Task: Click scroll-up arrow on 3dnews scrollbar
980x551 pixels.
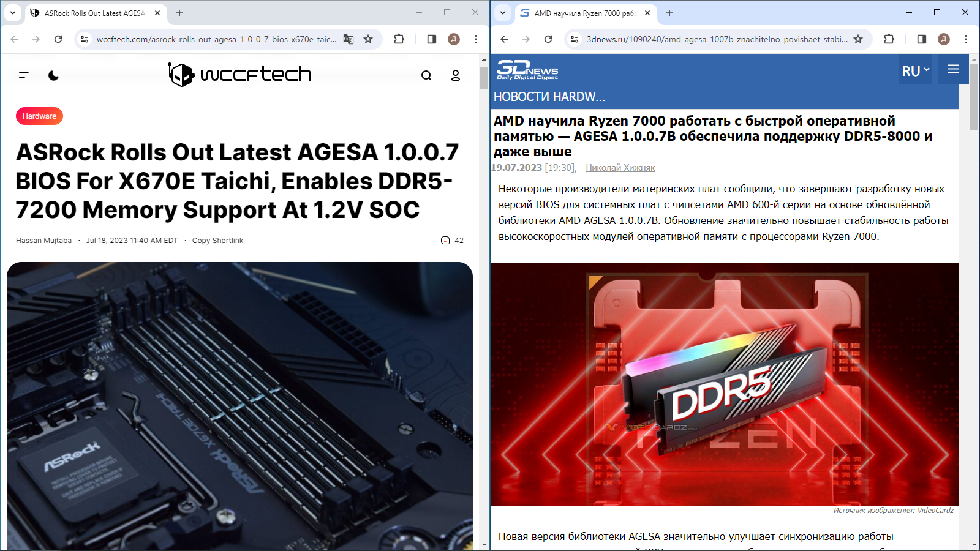Action: [x=974, y=59]
